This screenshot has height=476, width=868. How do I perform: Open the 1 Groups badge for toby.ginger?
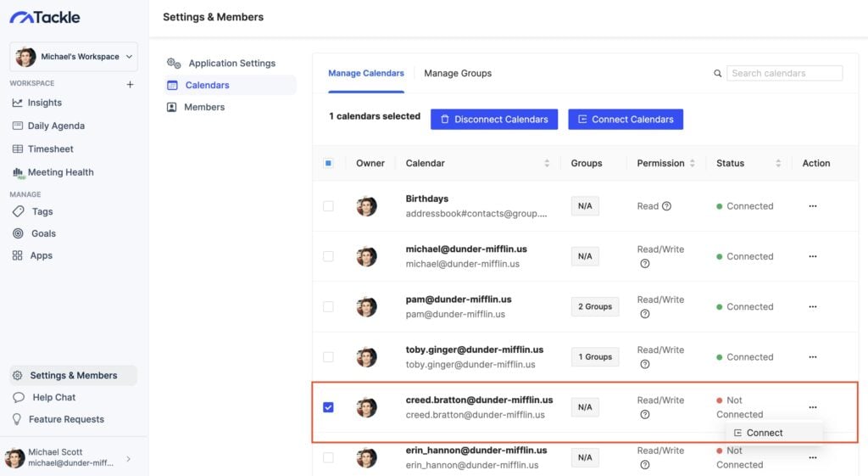click(595, 357)
